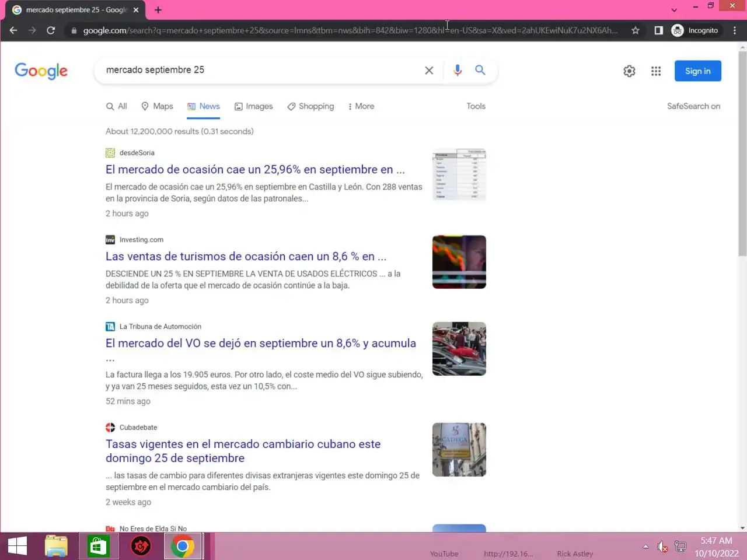This screenshot has width=747, height=560.
Task: Open the red circular taskbar app
Action: (141, 546)
